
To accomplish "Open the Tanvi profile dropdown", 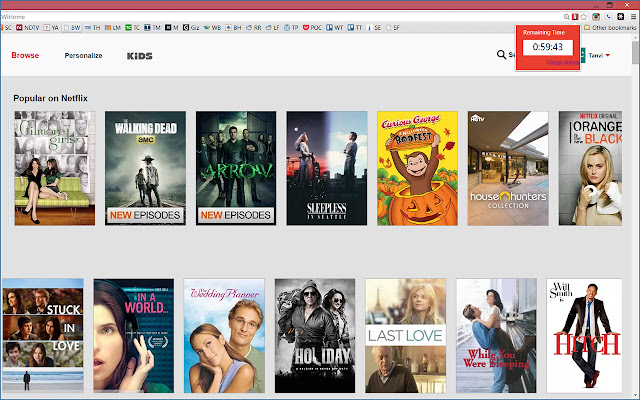I will coord(599,55).
